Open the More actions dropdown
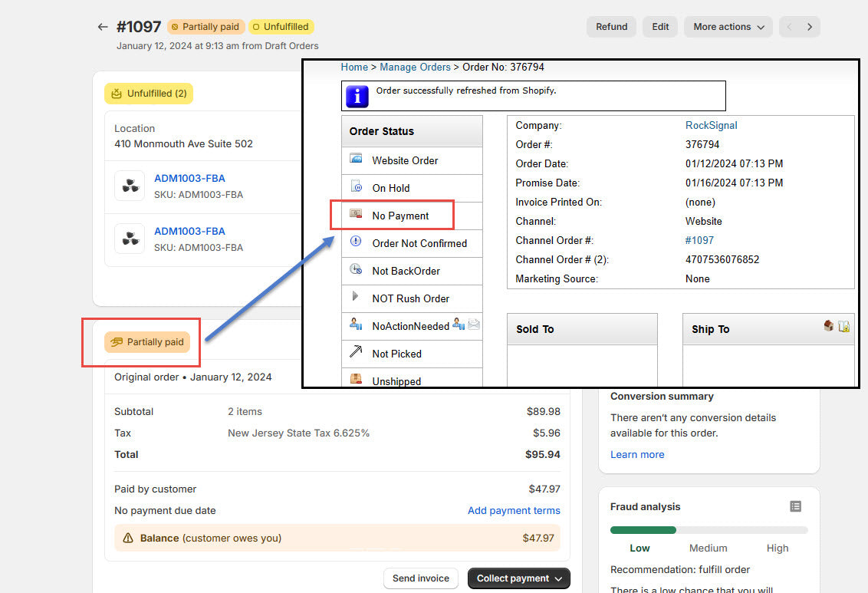 728,27
